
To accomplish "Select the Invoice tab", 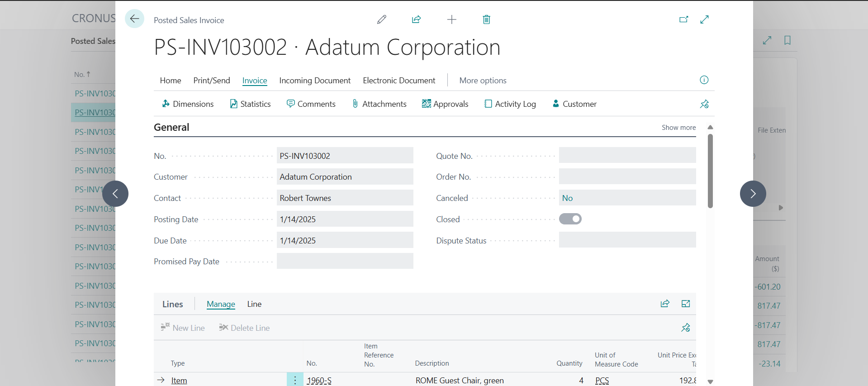I will pos(255,81).
